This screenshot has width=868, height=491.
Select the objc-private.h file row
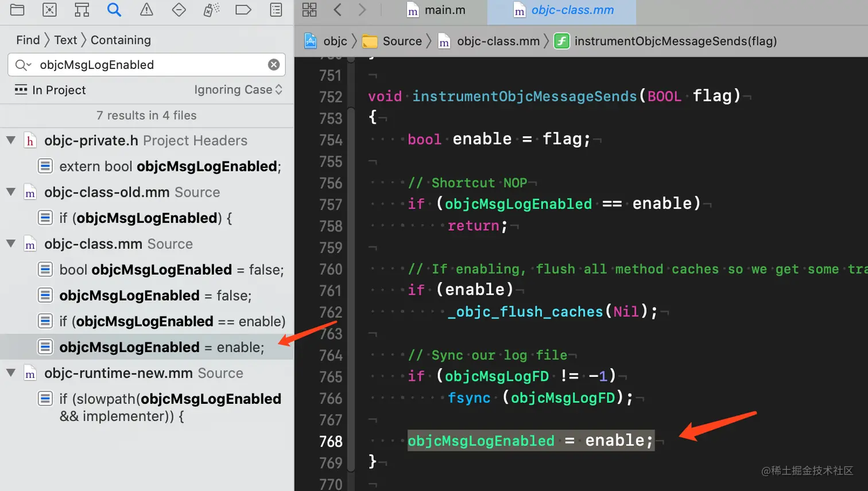point(146,141)
